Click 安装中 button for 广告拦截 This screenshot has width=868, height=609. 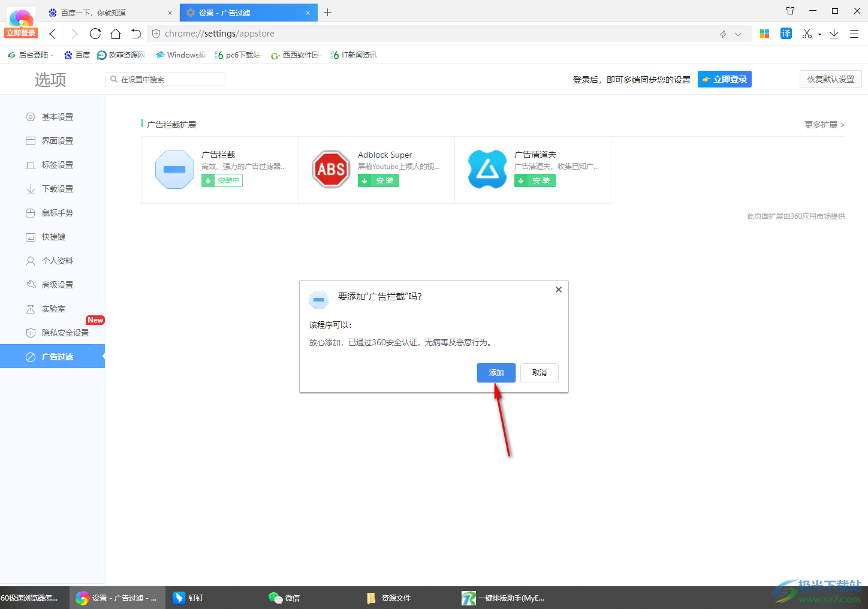click(222, 180)
